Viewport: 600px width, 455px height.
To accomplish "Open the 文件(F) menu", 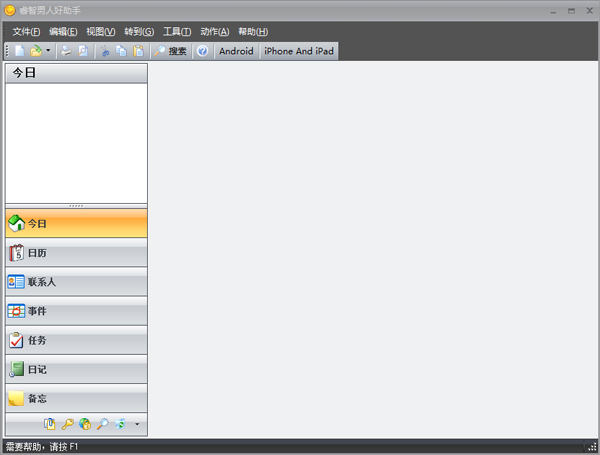I will click(26, 31).
